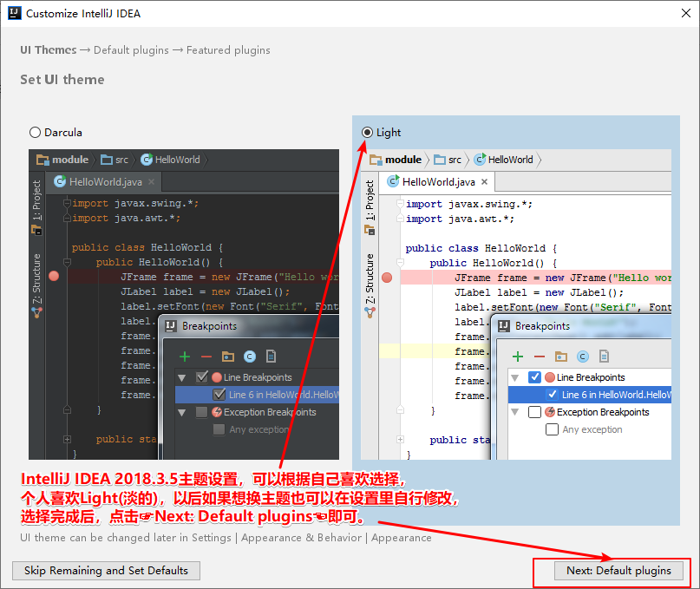Image resolution: width=700 pixels, height=589 pixels.
Task: Toggle the class filter icon in Breakpoints toolbar
Action: 583,356
